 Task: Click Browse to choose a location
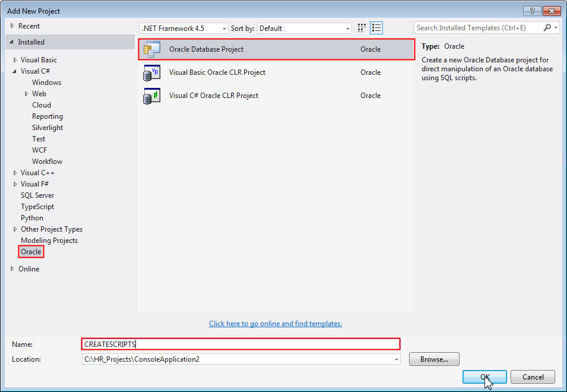[433, 359]
